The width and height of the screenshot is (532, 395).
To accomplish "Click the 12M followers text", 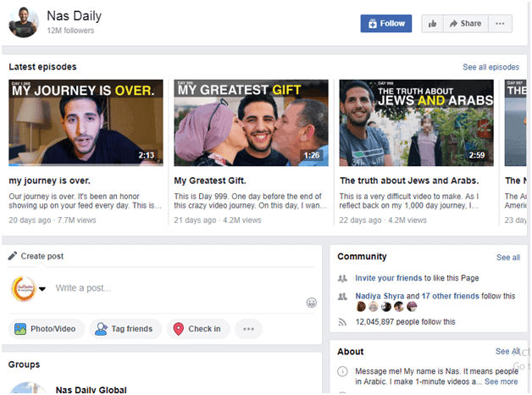I will pos(70,31).
